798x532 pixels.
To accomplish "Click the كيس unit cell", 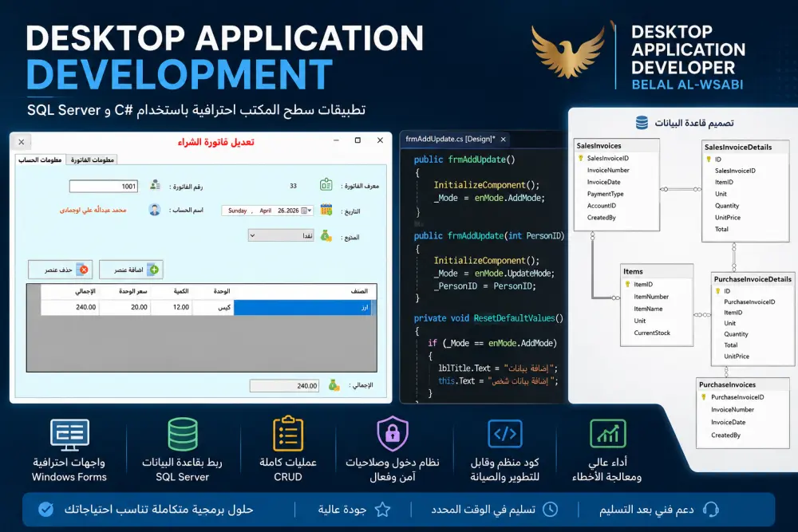I will pos(213,307).
